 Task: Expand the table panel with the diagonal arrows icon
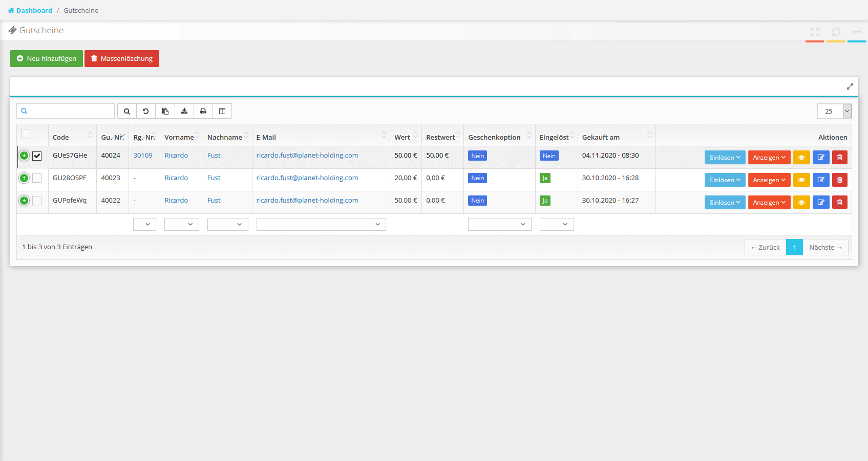coord(850,86)
